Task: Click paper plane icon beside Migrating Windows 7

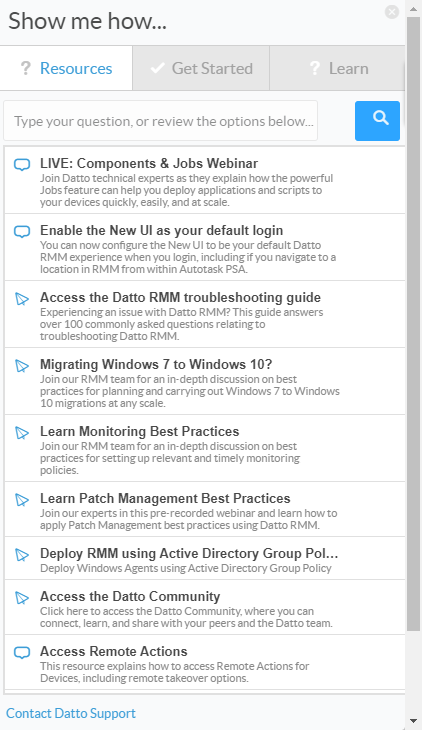Action: 22,365
